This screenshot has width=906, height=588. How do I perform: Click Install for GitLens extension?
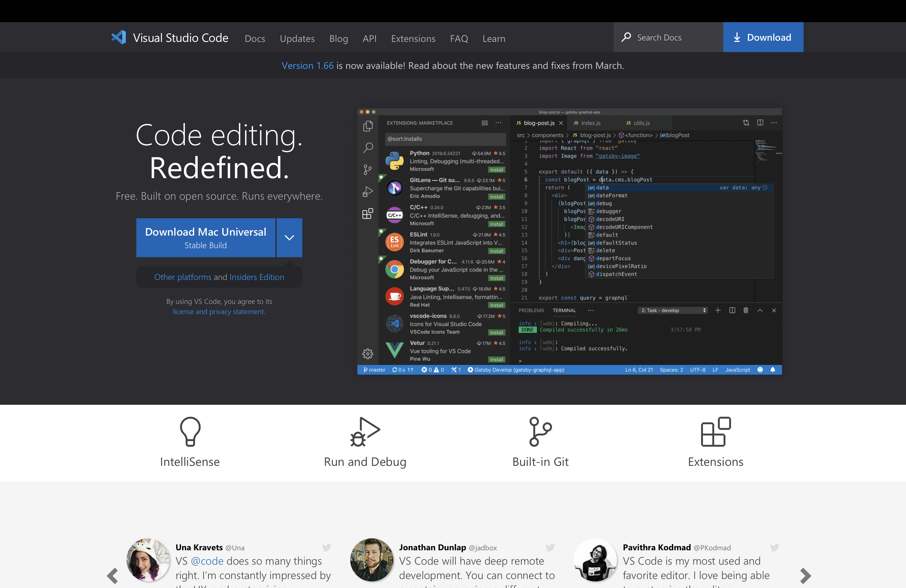click(496, 197)
